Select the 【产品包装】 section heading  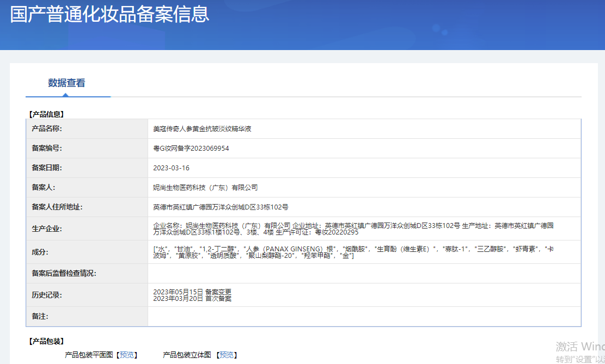[46, 341]
